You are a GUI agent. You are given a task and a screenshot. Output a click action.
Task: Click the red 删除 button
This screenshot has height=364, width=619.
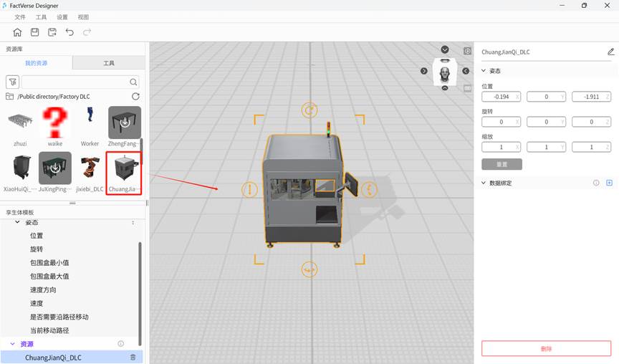[x=546, y=348]
